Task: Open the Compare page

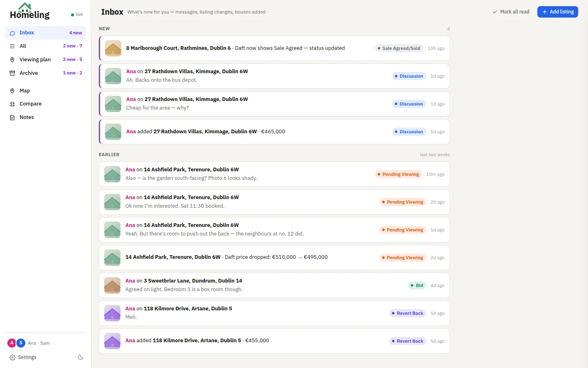Action: click(x=45, y=104)
